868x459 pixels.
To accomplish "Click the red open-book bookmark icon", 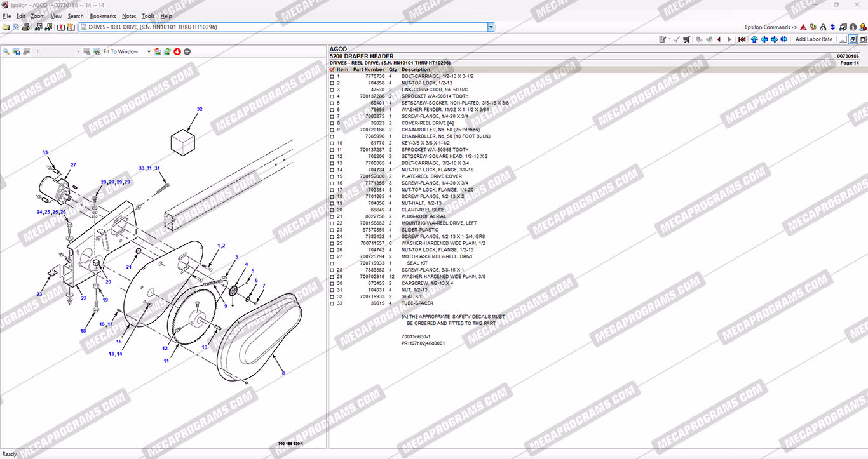I will click(60, 27).
